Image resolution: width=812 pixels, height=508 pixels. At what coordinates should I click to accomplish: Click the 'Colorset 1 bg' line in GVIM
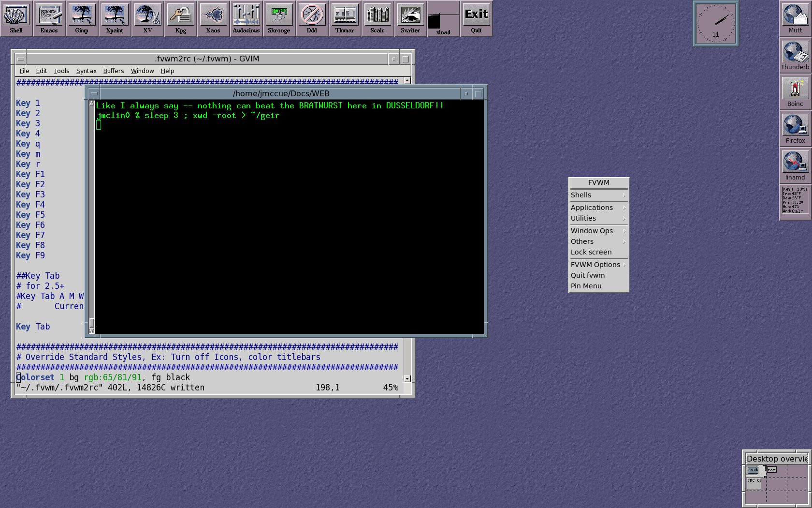[103, 377]
